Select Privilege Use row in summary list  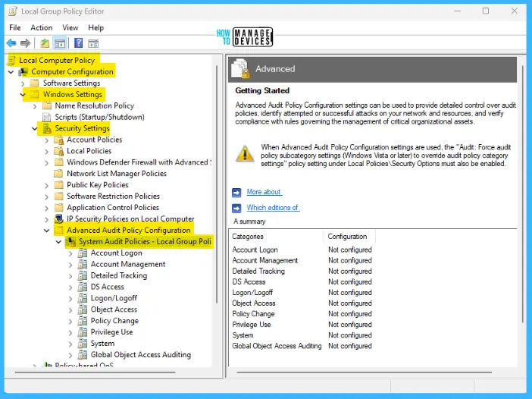tap(302, 325)
